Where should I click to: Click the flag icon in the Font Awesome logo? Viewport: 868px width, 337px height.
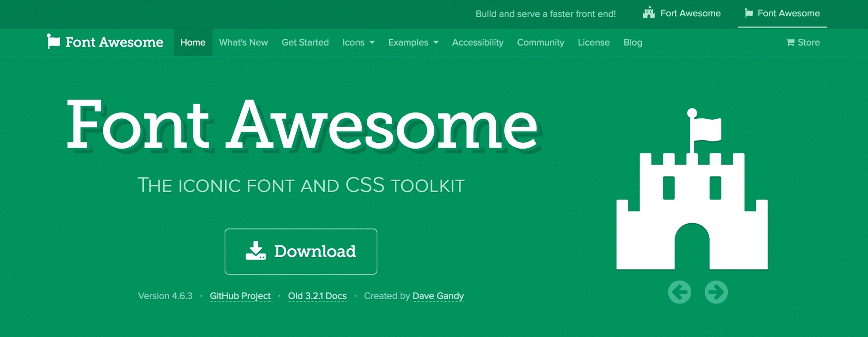53,42
